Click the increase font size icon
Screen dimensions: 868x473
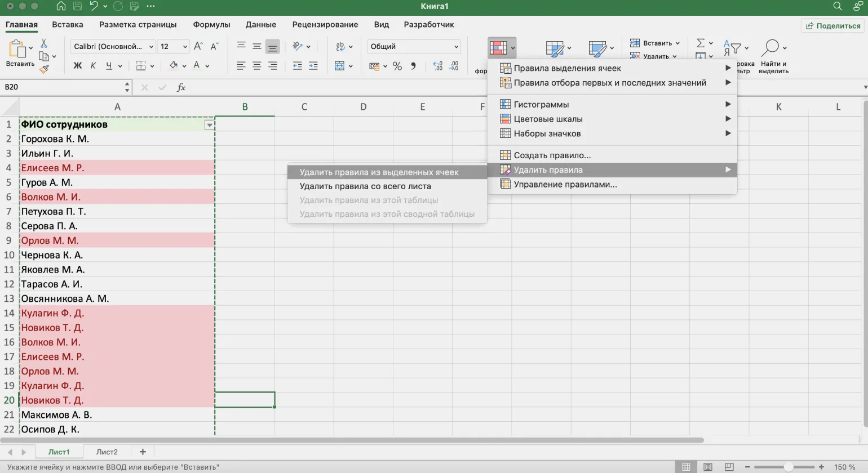point(198,47)
